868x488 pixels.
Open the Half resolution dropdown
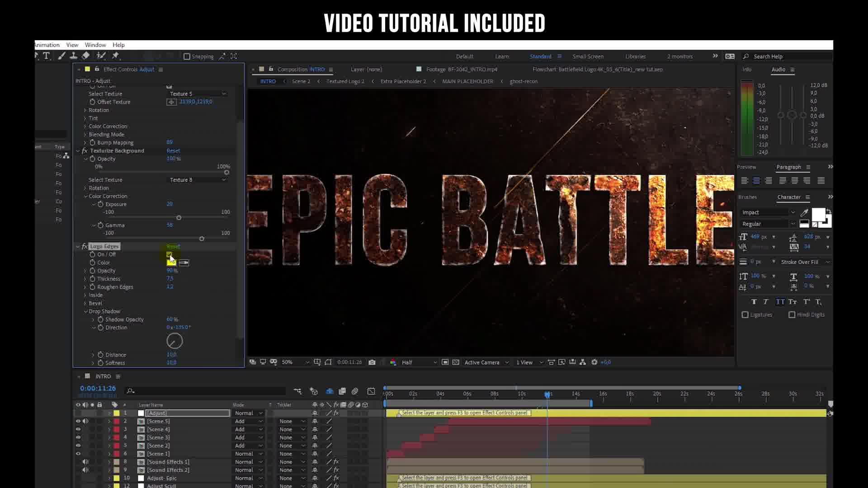(419, 362)
